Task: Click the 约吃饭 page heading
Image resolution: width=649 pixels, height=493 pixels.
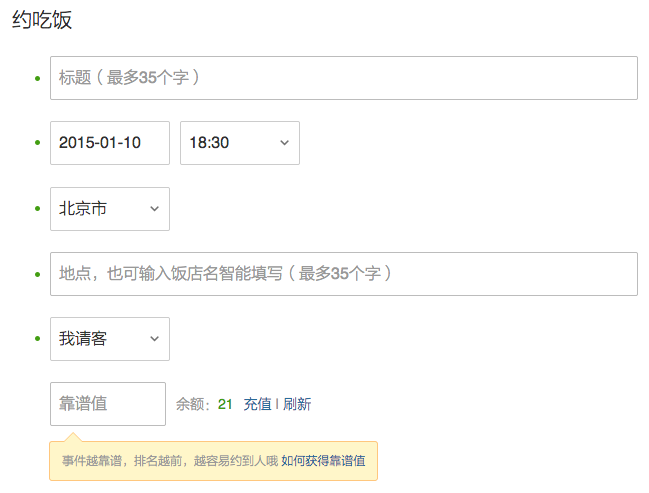Action: (x=42, y=20)
